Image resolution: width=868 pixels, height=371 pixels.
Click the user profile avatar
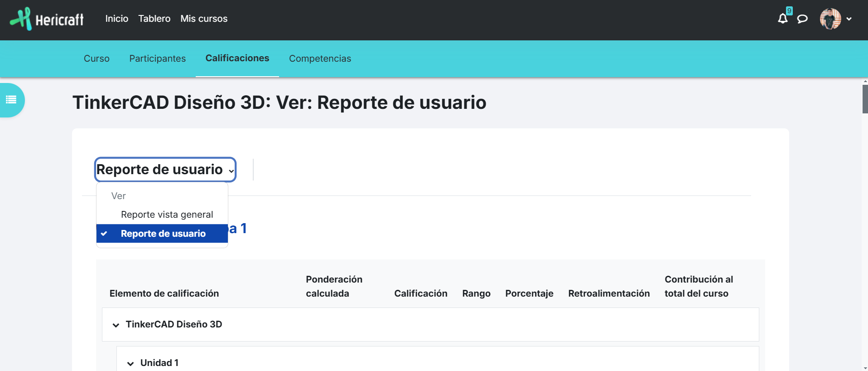(x=830, y=19)
